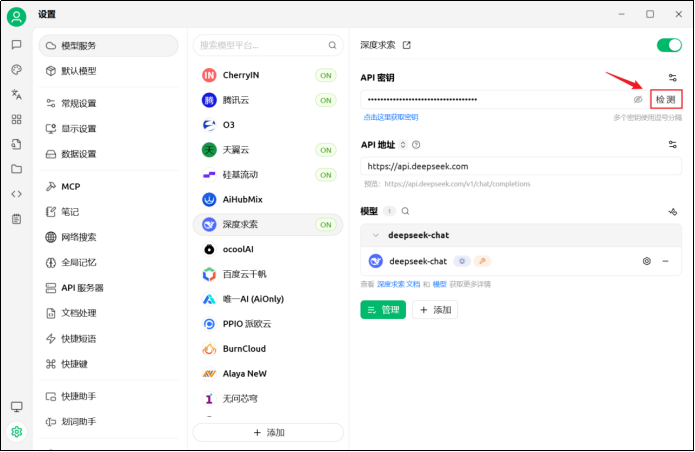Select the ocoolAI provider
This screenshot has height=452, width=695.
click(x=268, y=249)
